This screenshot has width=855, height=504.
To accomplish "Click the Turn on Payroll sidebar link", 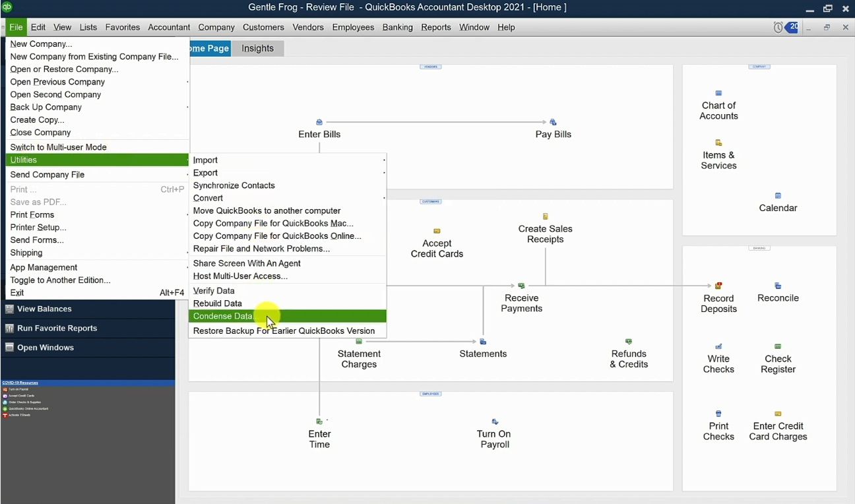I will pos(18,389).
